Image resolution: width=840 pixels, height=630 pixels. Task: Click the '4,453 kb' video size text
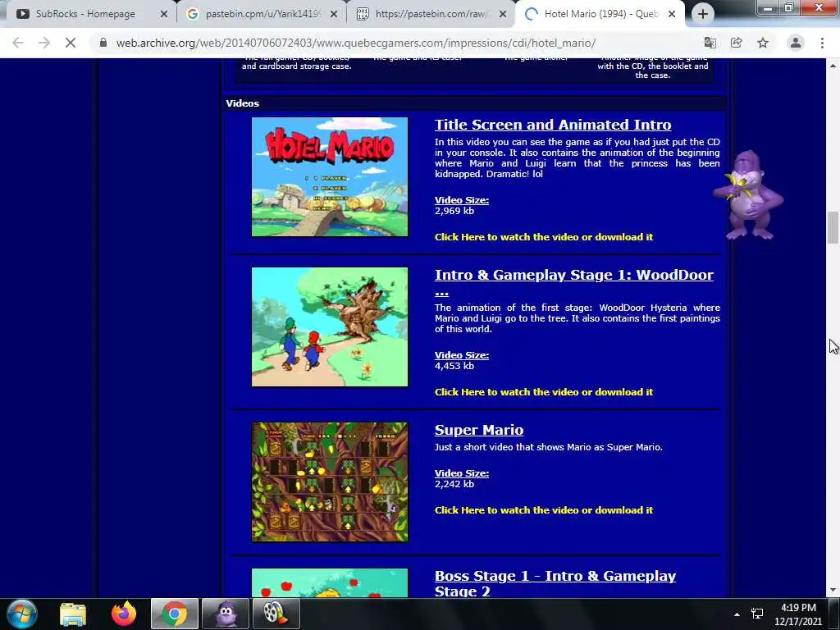[454, 366]
